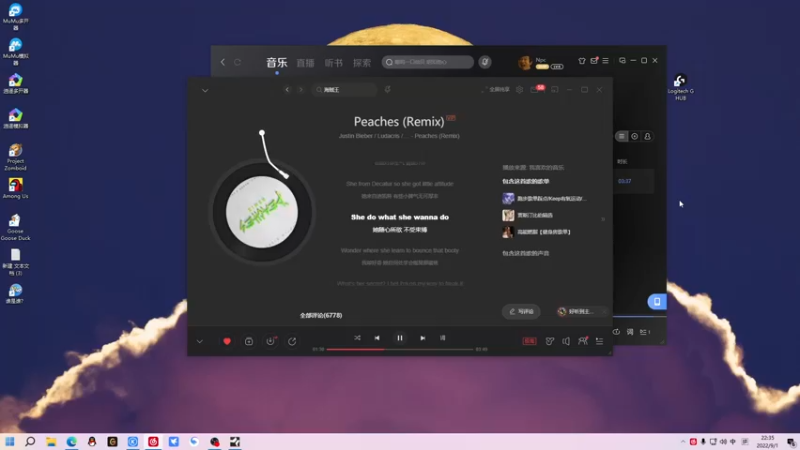Viewport: 800px width, 450px height.
Task: Share the current song
Action: point(292,341)
